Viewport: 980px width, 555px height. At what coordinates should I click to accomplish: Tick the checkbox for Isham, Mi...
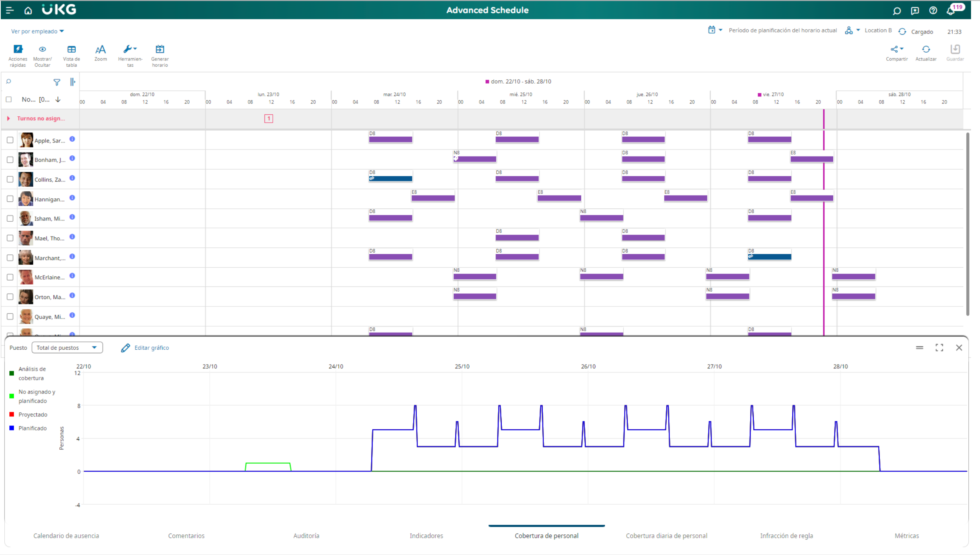[10, 219]
